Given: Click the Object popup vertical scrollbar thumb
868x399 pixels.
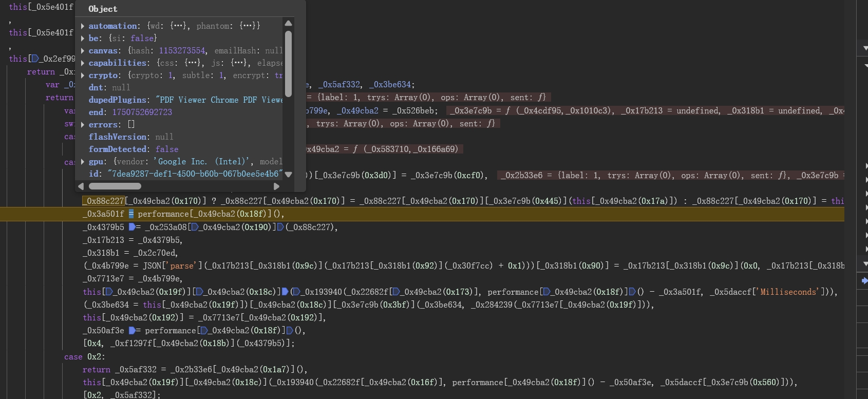Looking at the screenshot, I should pyautogui.click(x=288, y=64).
